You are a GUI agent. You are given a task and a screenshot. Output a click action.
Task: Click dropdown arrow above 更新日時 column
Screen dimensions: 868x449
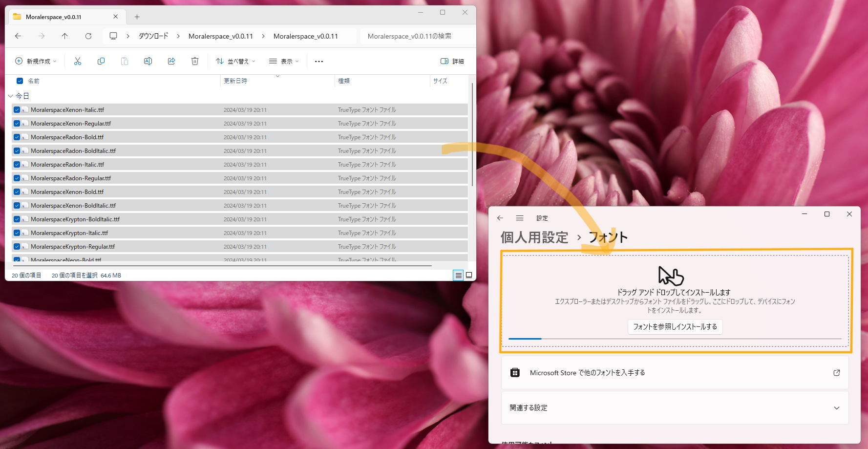277,76
